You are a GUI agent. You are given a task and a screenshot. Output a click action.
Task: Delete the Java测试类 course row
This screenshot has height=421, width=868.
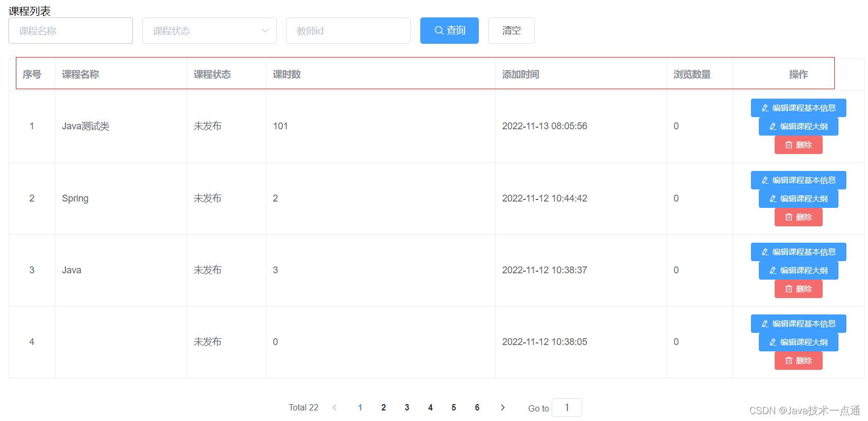tap(798, 145)
